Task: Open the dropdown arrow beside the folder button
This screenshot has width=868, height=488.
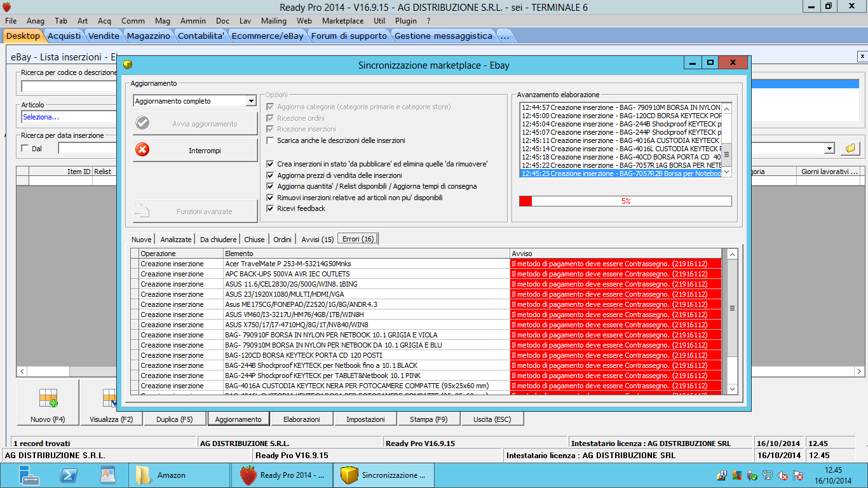Action: [829, 148]
